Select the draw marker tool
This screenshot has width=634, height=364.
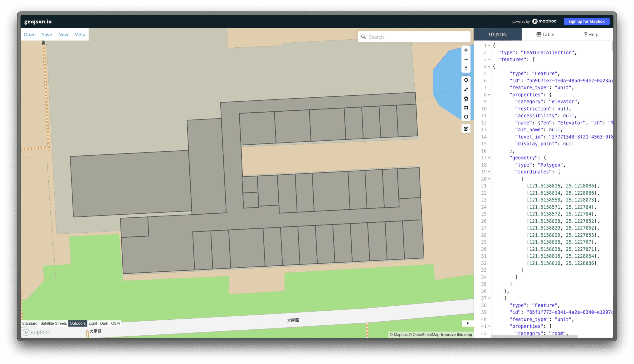(466, 80)
